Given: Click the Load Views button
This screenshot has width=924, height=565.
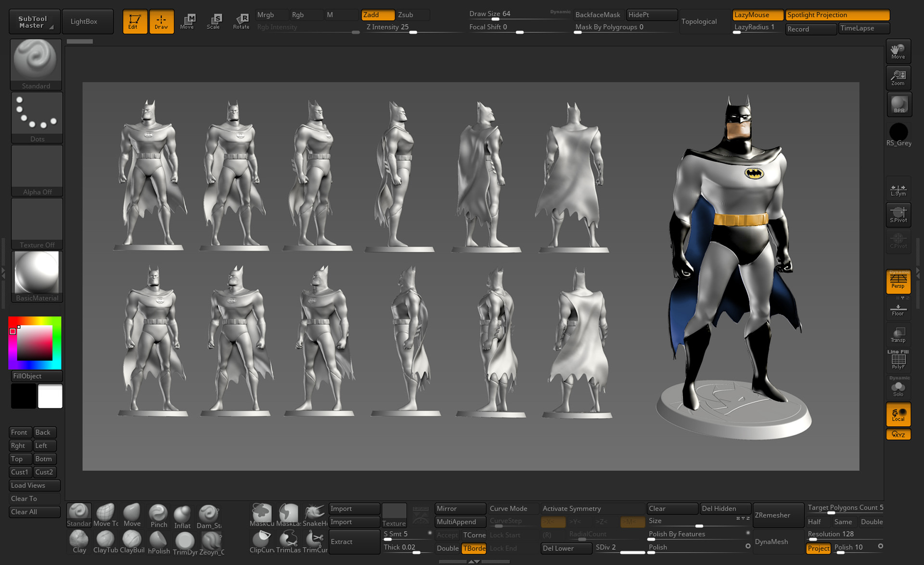Looking at the screenshot, I should click(35, 486).
